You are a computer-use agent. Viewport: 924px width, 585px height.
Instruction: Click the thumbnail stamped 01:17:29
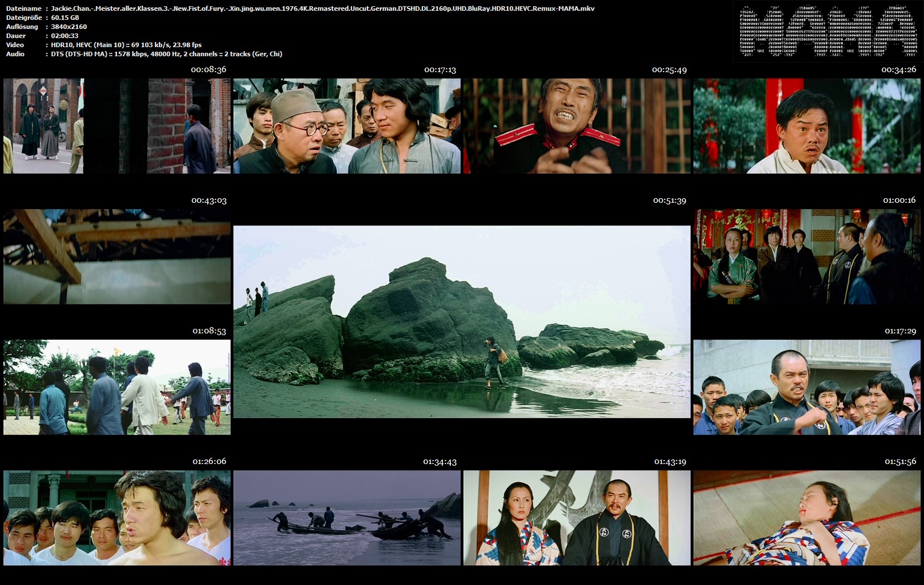tap(807, 387)
